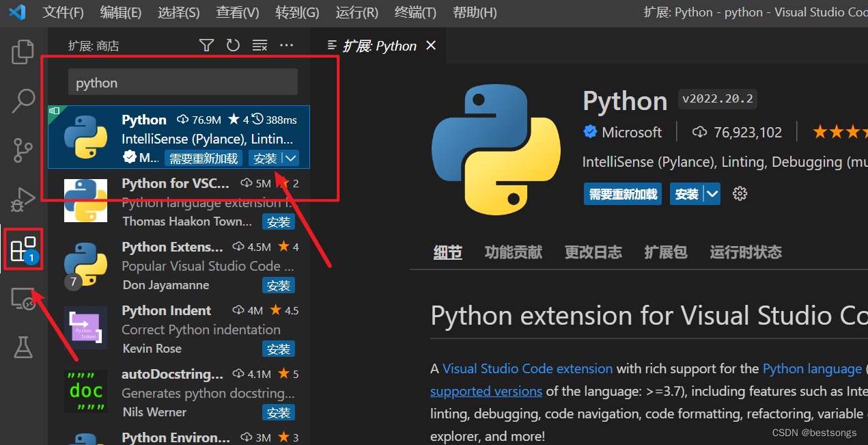This screenshot has height=445, width=868.
Task: Select autoDocstring extension doc icon
Action: click(x=85, y=391)
